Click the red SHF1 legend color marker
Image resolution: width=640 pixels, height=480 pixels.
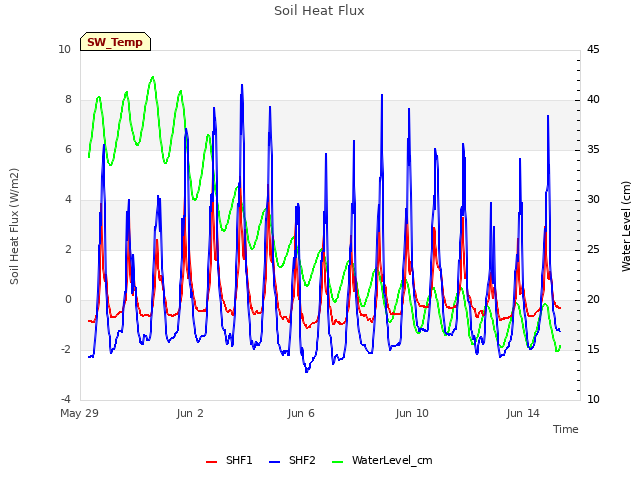point(211,462)
